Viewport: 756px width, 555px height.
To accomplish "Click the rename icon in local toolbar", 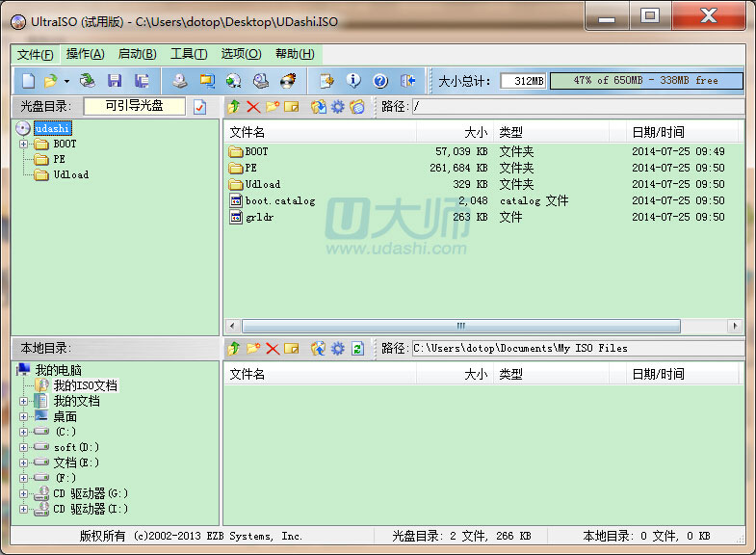I will [292, 348].
